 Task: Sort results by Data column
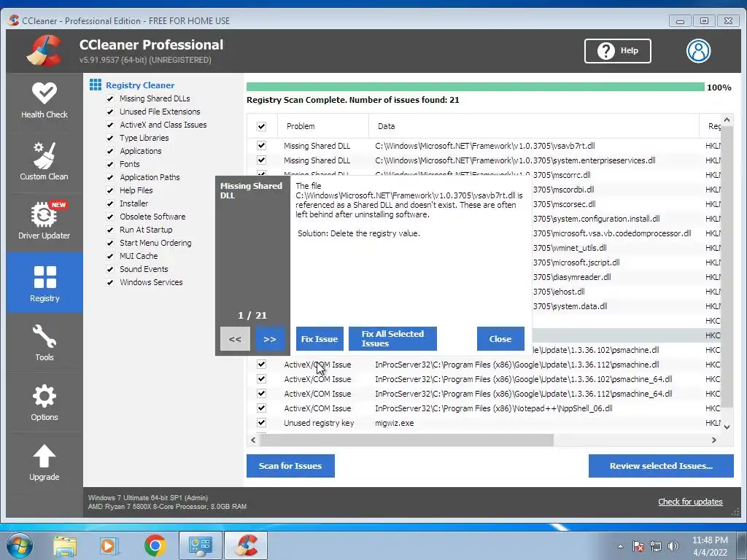pos(533,126)
